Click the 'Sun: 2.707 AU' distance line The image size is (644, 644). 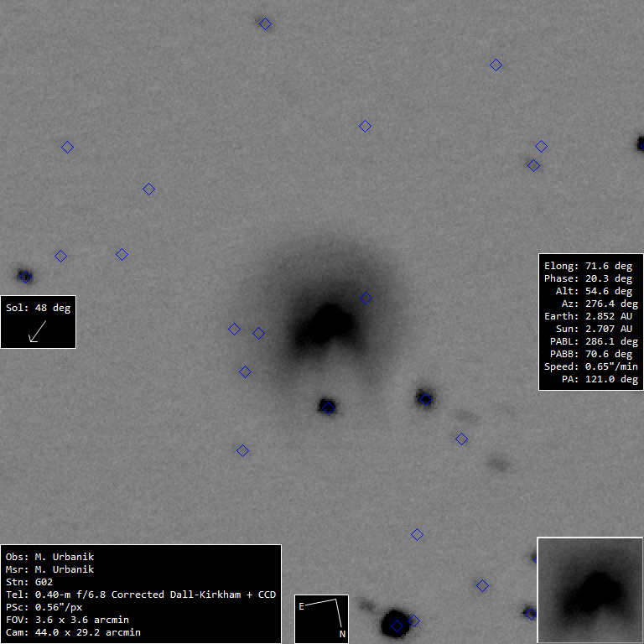pos(594,329)
